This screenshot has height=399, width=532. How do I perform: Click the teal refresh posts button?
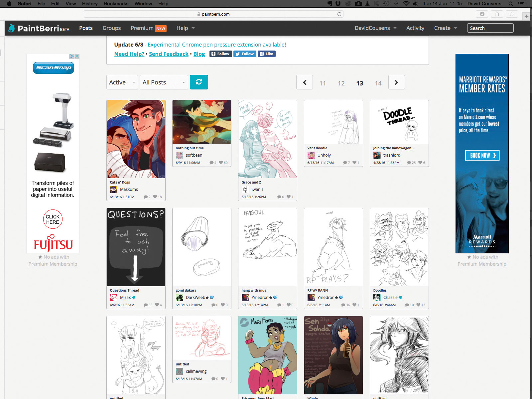click(199, 82)
